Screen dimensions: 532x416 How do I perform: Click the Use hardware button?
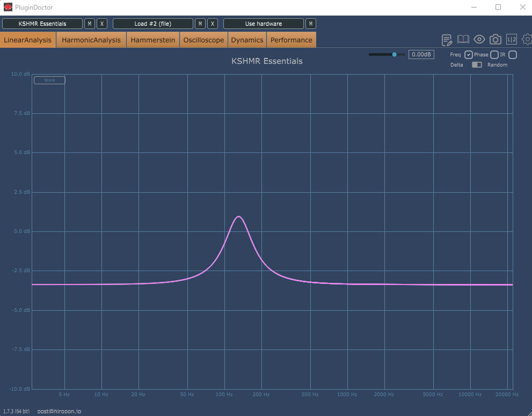(263, 24)
